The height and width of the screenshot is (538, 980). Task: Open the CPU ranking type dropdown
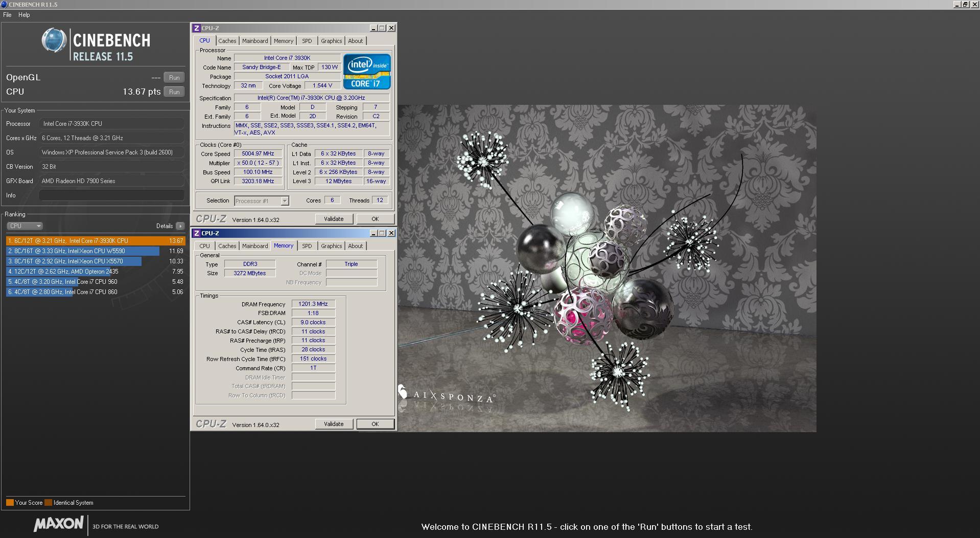tap(25, 226)
